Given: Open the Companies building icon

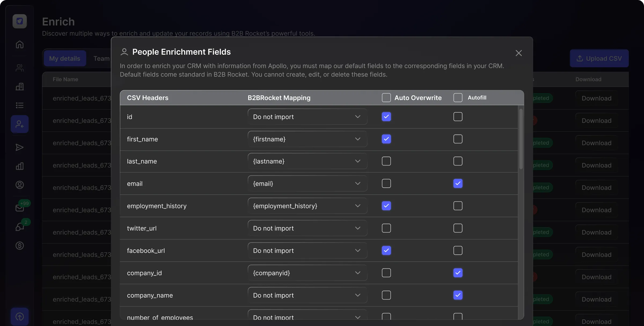Looking at the screenshot, I should point(20,86).
